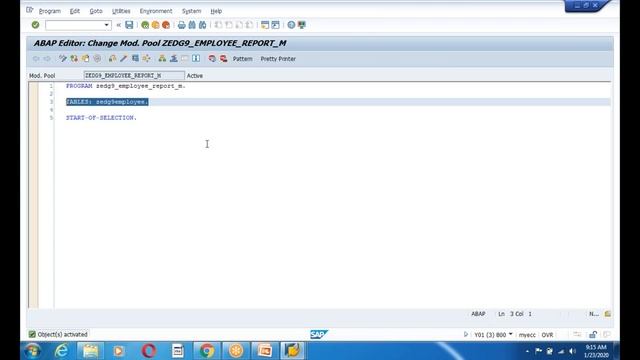This screenshot has width=640, height=360.
Task: Click the Pattern button
Action: point(242,59)
